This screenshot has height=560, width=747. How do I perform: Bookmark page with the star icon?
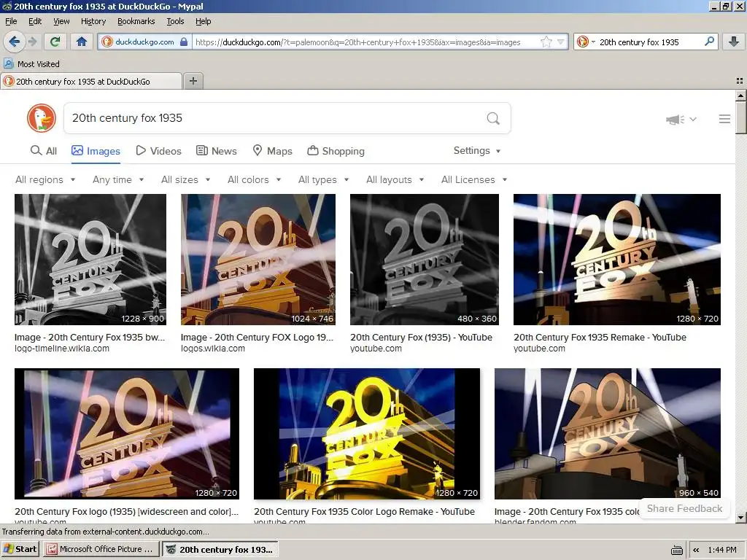[546, 42]
